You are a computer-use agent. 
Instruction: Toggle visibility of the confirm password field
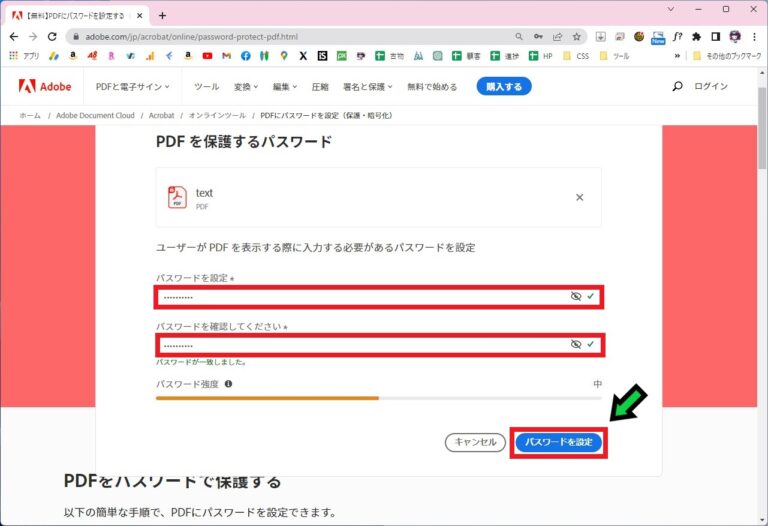click(575, 344)
